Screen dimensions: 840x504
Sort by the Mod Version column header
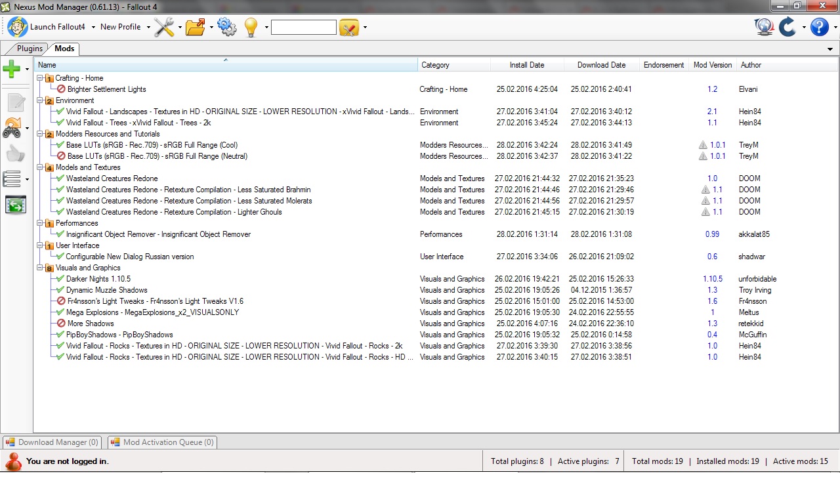(712, 65)
